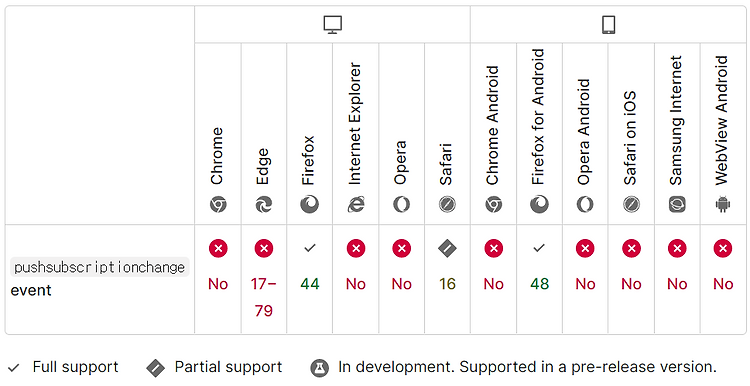
Task: Click the WebView Android robot icon
Action: pos(723,205)
